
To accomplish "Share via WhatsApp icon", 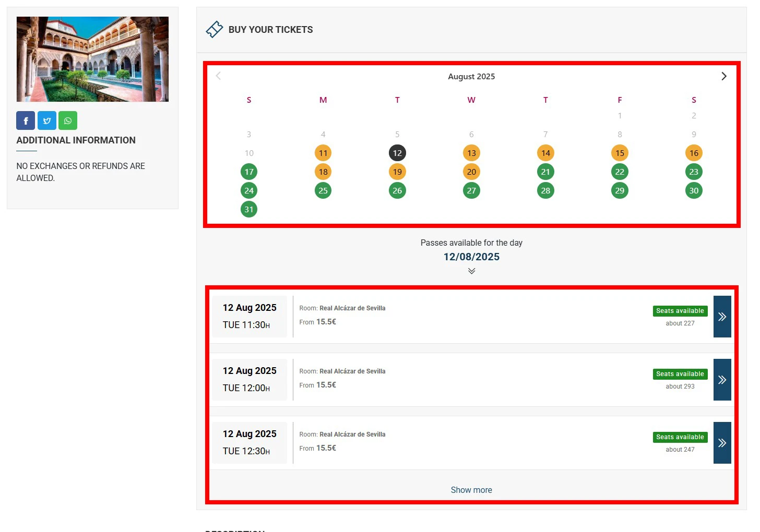I will (x=68, y=120).
